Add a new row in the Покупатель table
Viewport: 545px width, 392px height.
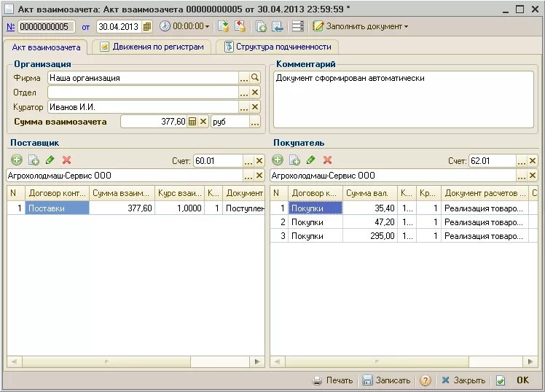tap(278, 160)
